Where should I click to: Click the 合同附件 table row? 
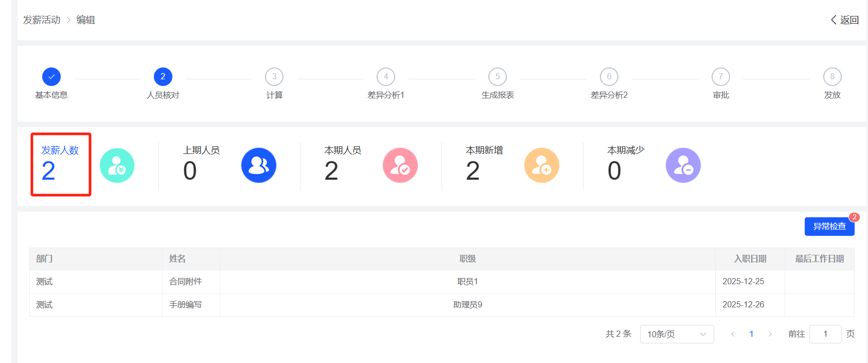pos(186,282)
